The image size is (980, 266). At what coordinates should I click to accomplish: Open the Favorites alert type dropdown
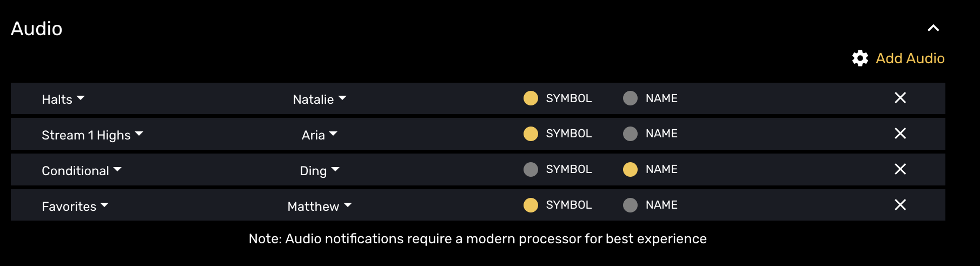[x=75, y=207]
